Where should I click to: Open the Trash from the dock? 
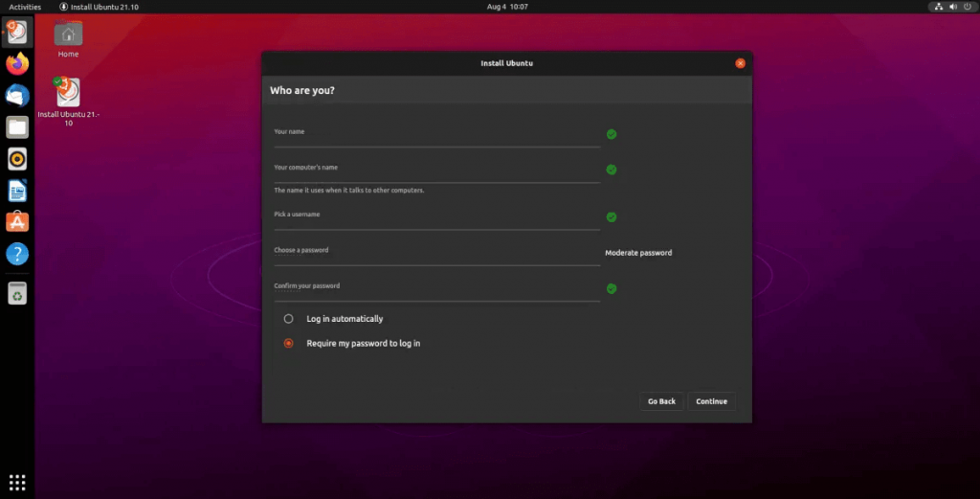17,293
